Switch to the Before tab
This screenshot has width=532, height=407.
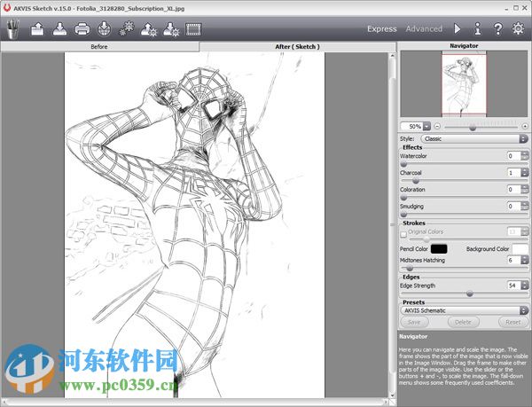click(99, 47)
